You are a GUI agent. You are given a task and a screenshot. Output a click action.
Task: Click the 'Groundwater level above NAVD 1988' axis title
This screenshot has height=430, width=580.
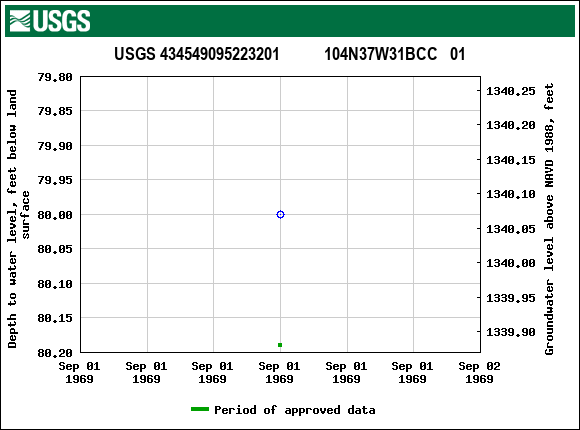click(549, 219)
